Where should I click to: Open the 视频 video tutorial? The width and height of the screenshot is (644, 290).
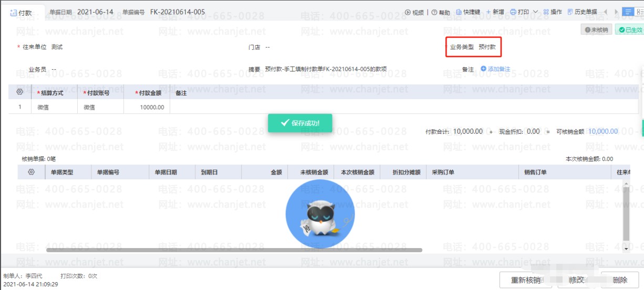coord(414,12)
